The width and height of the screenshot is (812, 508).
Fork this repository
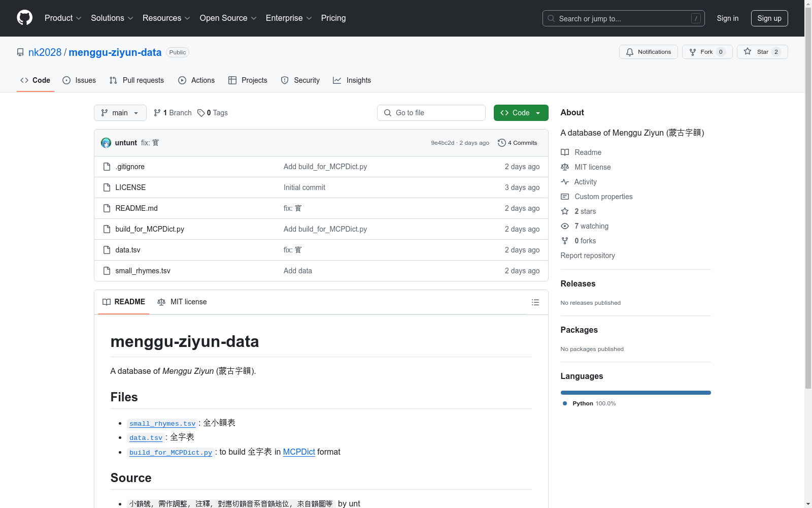pos(707,52)
